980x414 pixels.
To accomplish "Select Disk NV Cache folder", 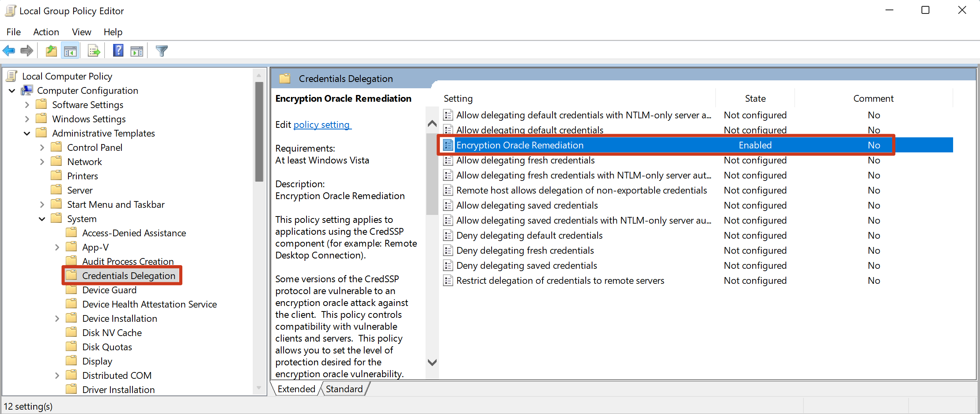I will [112, 332].
